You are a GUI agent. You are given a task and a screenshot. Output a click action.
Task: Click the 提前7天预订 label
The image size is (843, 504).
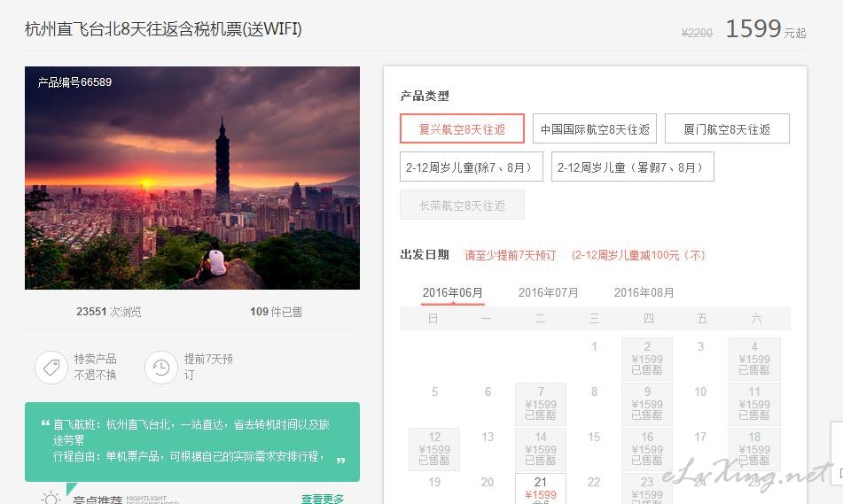tap(208, 367)
